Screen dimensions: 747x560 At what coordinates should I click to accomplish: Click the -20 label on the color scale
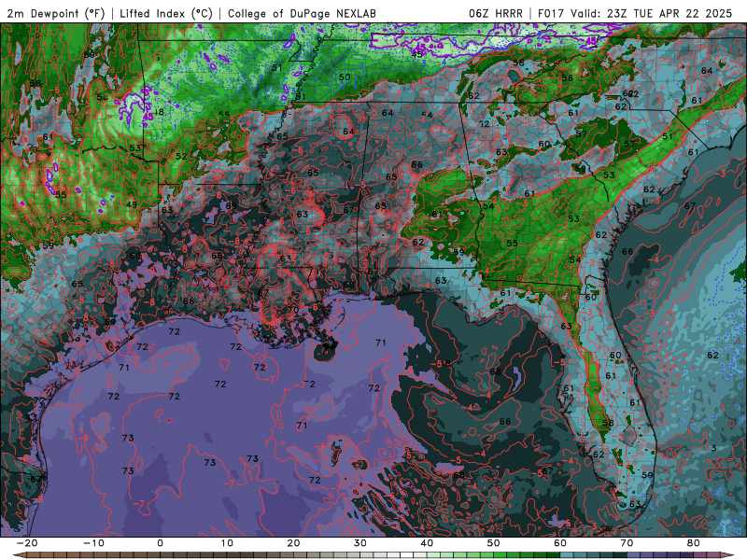(27, 543)
